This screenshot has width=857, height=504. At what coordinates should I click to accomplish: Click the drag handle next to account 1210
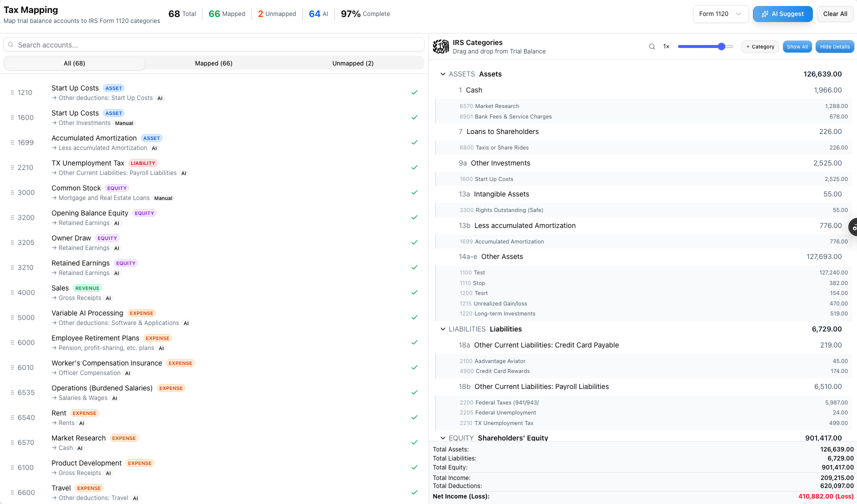[x=12, y=92]
